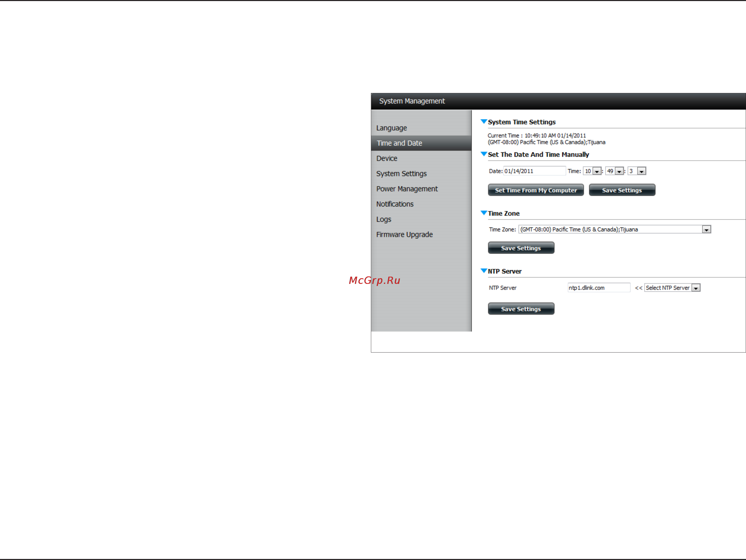Collapse Set The Date And Time Manually triangle
746x560 pixels.
(x=484, y=154)
